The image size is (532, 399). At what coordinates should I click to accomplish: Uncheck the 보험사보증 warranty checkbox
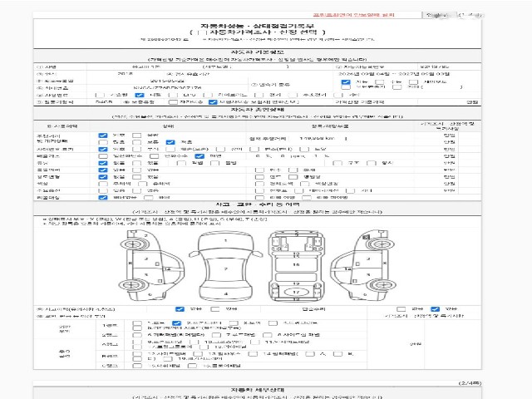[213, 101]
